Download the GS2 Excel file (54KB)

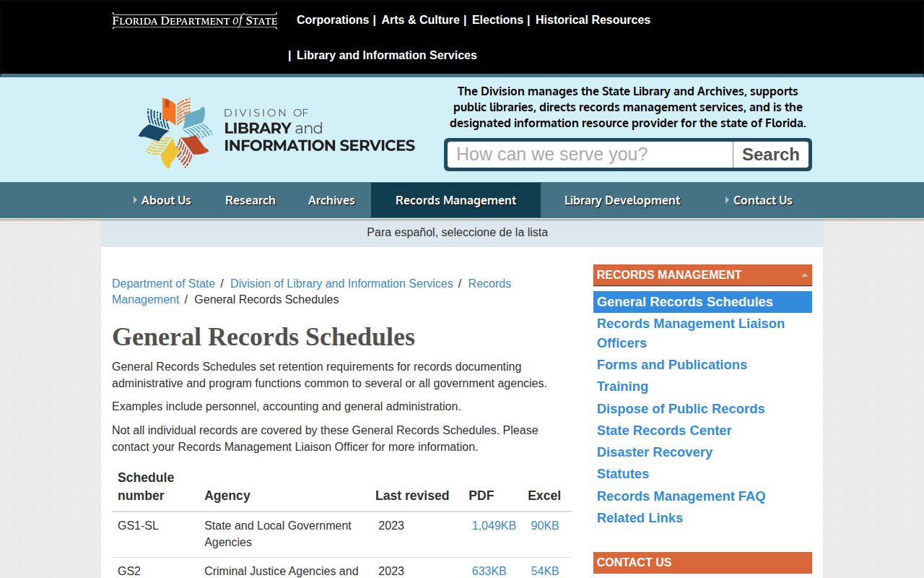545,571
